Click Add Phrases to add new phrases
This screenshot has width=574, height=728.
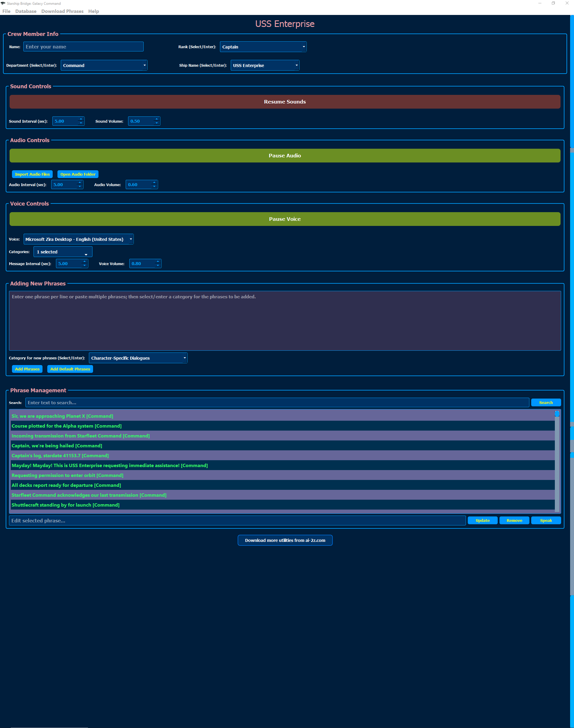(x=27, y=369)
